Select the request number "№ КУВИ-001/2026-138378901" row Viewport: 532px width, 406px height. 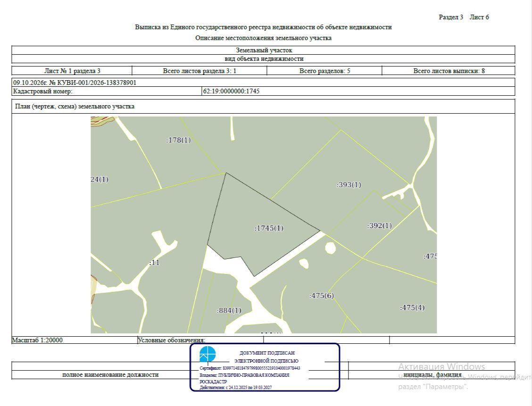click(263, 83)
